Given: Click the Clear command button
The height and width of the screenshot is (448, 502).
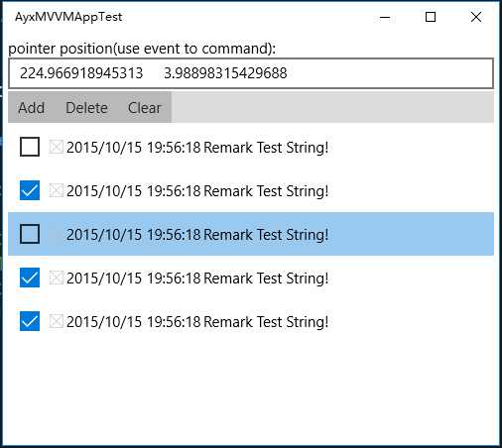Looking at the screenshot, I should click(145, 107).
